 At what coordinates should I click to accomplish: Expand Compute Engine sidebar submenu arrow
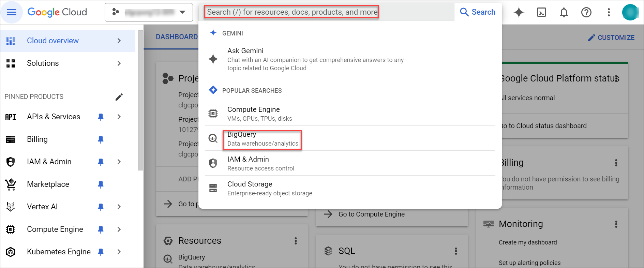[x=119, y=229]
